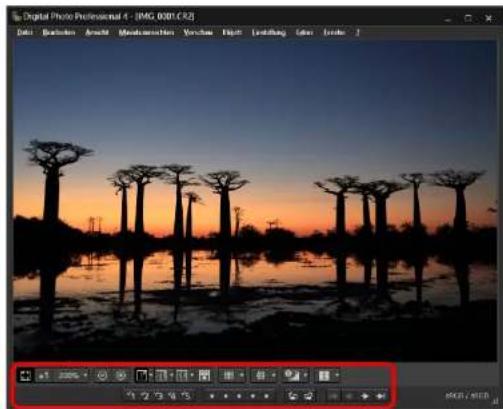This screenshot has width=503, height=409.
Task: Expand the highlight/shadow warning dropdown arrow
Action: (x=305, y=375)
